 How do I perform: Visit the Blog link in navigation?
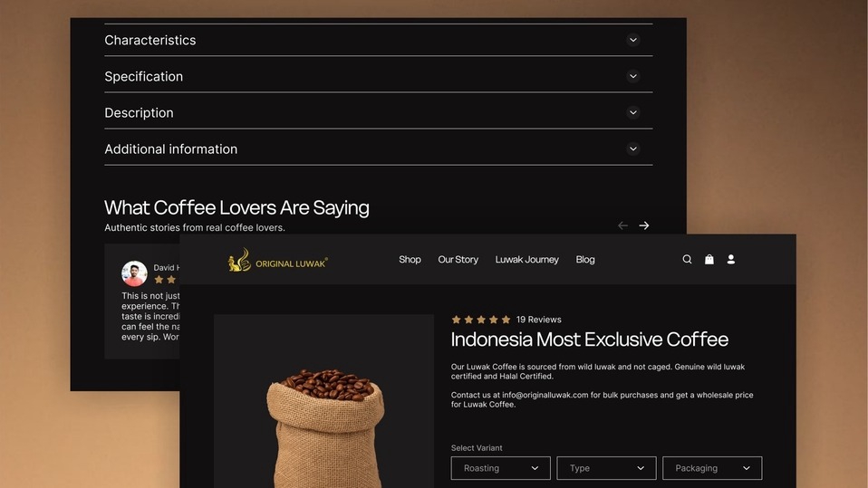pyautogui.click(x=585, y=260)
